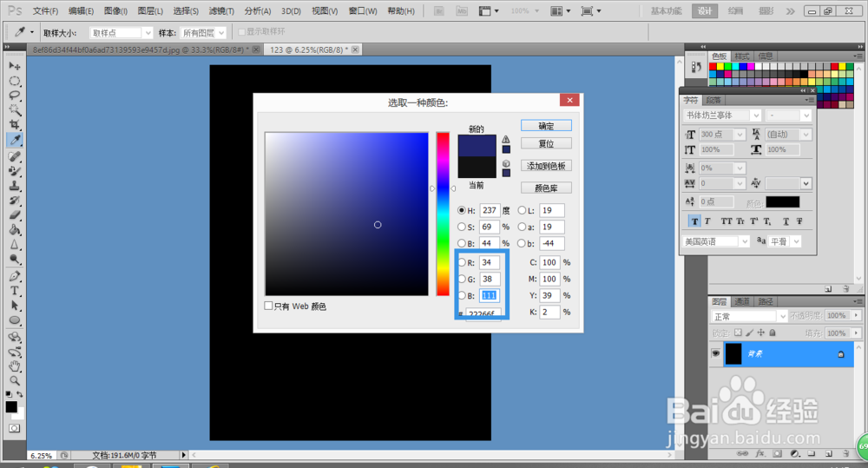Select the Ellipse shape tool
868x468 pixels.
pyautogui.click(x=15, y=320)
